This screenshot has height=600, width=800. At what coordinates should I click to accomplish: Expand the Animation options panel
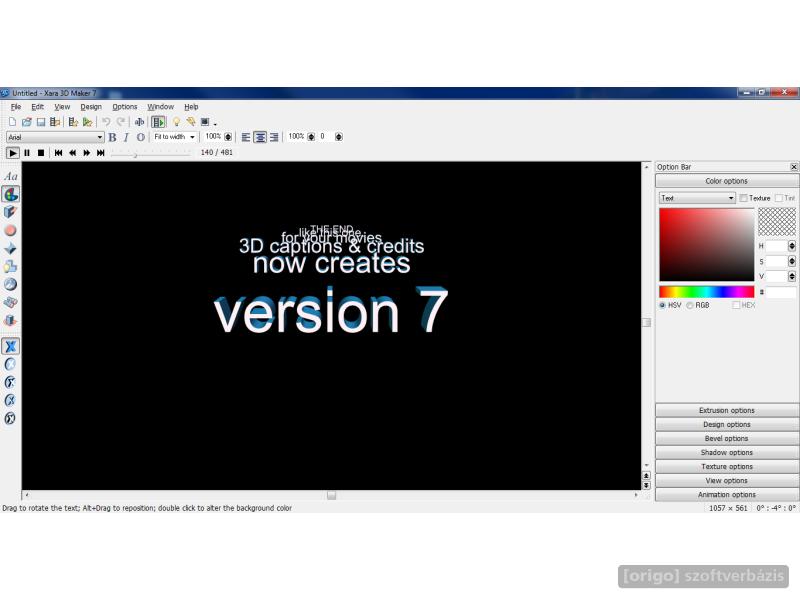point(727,495)
